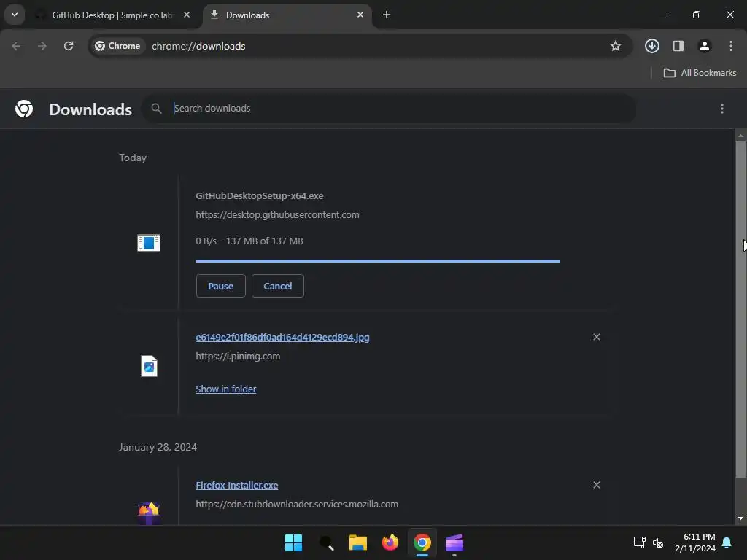Launch Firefox from the taskbar
This screenshot has width=747, height=560.
(390, 542)
